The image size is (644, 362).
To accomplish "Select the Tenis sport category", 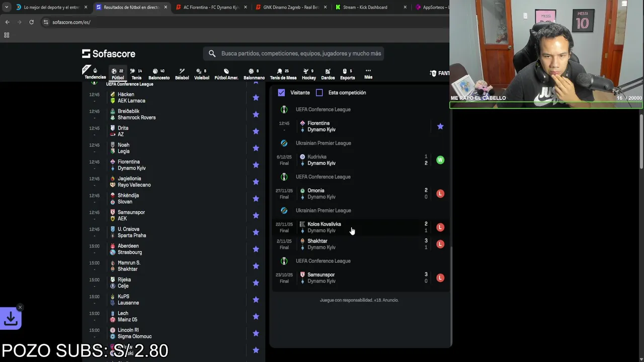I will click(136, 74).
